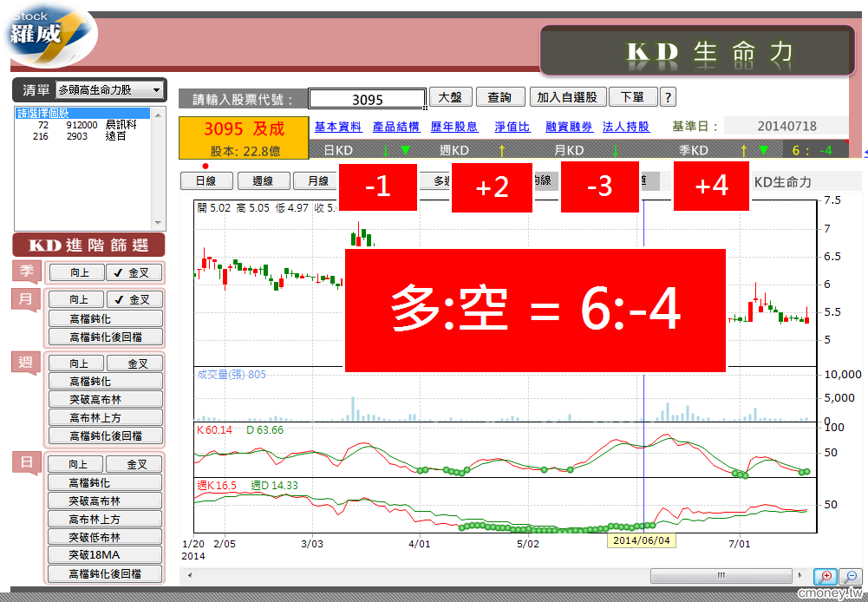Toggle 週 向上 filter
Viewport: 868px width, 602px height.
(76, 363)
